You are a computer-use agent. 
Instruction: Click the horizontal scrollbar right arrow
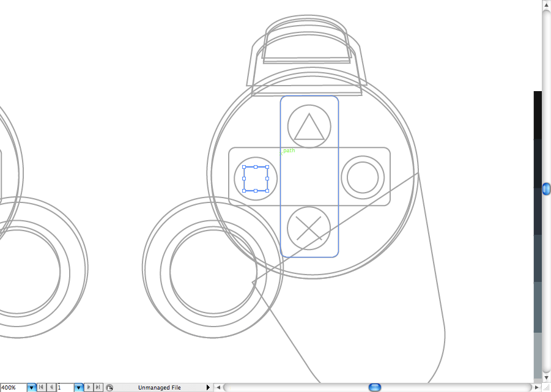tap(536, 388)
